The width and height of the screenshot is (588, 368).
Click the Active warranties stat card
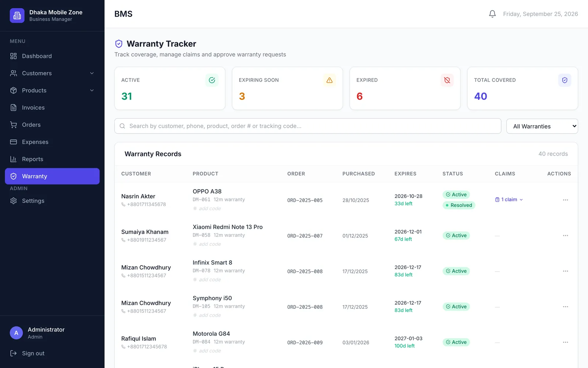pos(170,88)
